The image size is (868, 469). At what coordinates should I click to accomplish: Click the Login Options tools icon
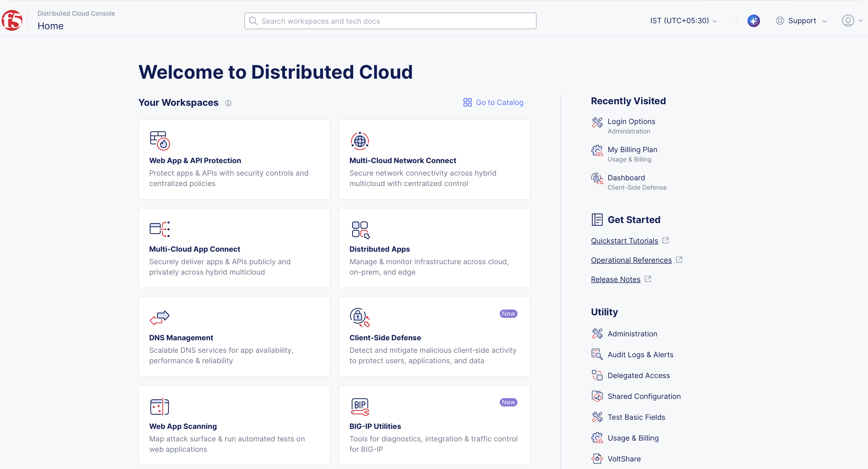(x=597, y=122)
